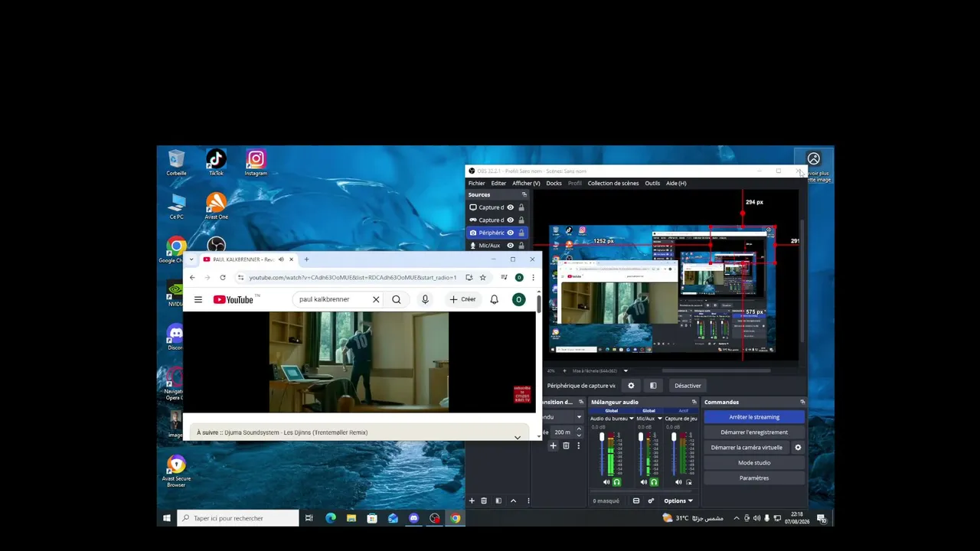The image size is (980, 551).
Task: Move the selected source up
Action: [x=513, y=500]
